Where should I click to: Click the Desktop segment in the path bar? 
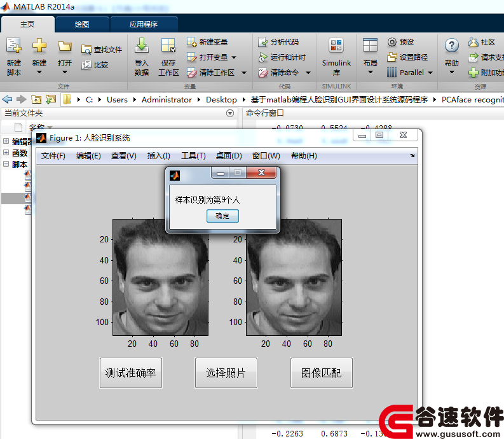pyautogui.click(x=221, y=100)
